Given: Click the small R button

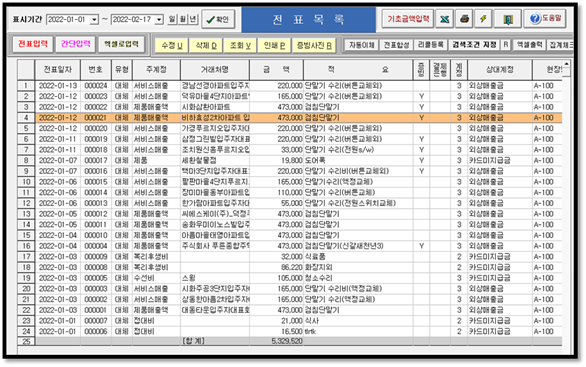Looking at the screenshot, I should [506, 45].
